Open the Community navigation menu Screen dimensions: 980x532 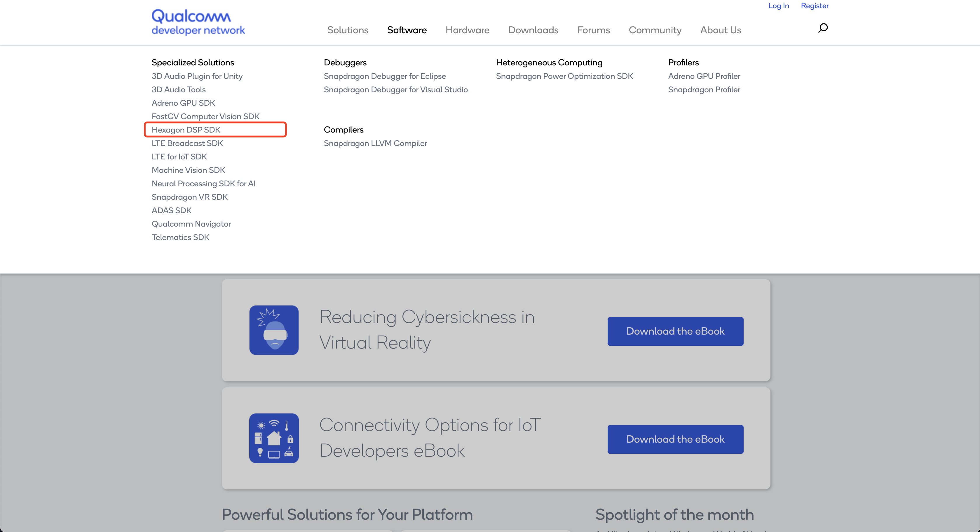(x=655, y=30)
